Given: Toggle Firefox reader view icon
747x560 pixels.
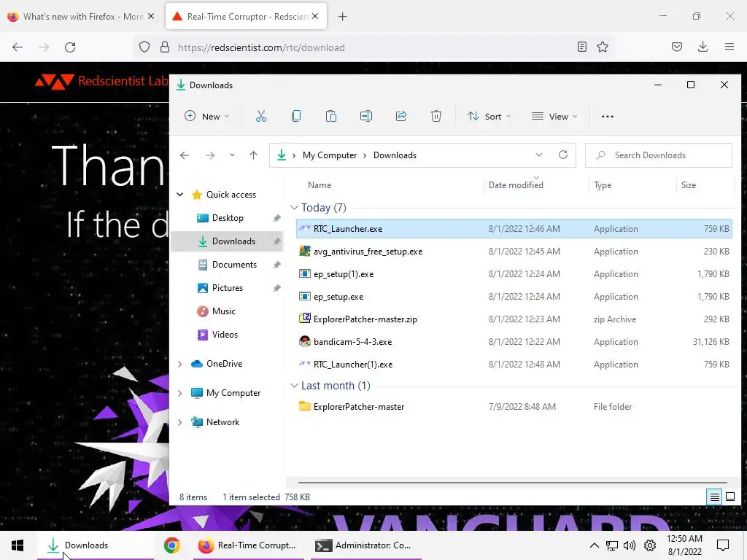Looking at the screenshot, I should point(581,47).
